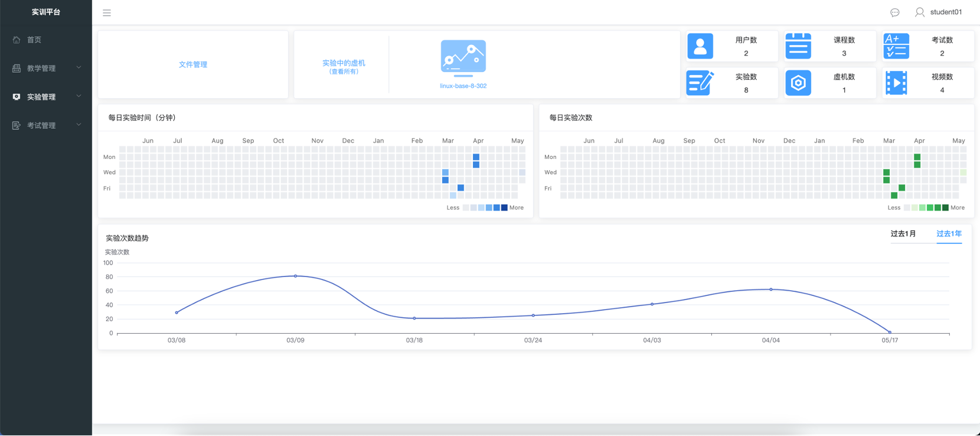Click the darkest blue legend swatch
Screen dimensions: 980x436
(x=504, y=208)
